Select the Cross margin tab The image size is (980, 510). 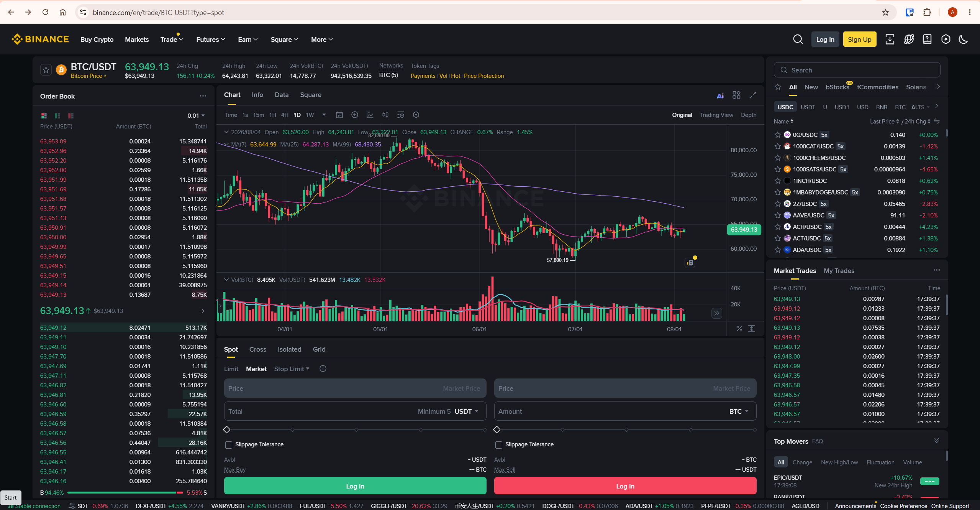click(x=258, y=349)
